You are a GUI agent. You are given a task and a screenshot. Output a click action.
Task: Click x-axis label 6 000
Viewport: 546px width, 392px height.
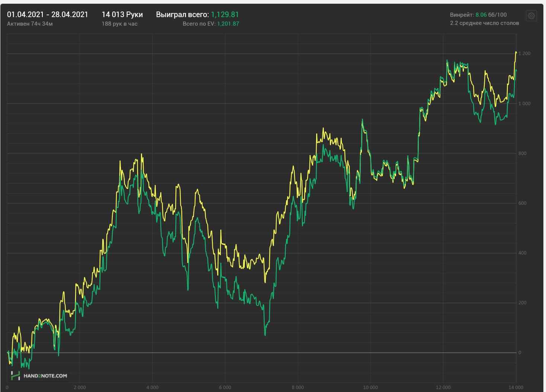pyautogui.click(x=225, y=387)
